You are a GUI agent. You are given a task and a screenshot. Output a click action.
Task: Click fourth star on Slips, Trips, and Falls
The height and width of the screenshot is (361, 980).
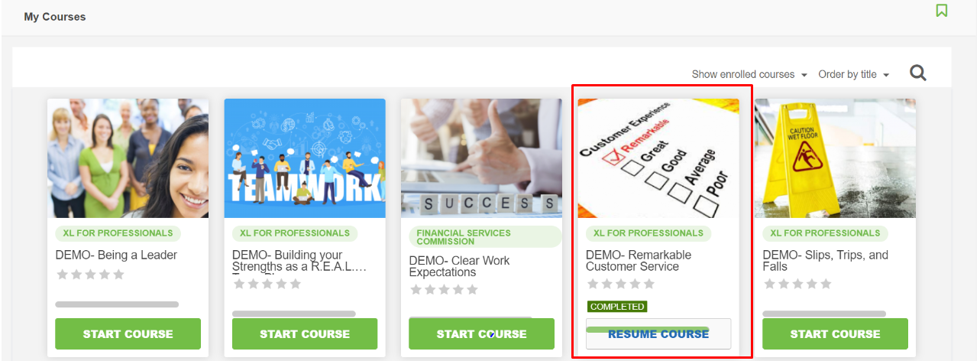812,284
